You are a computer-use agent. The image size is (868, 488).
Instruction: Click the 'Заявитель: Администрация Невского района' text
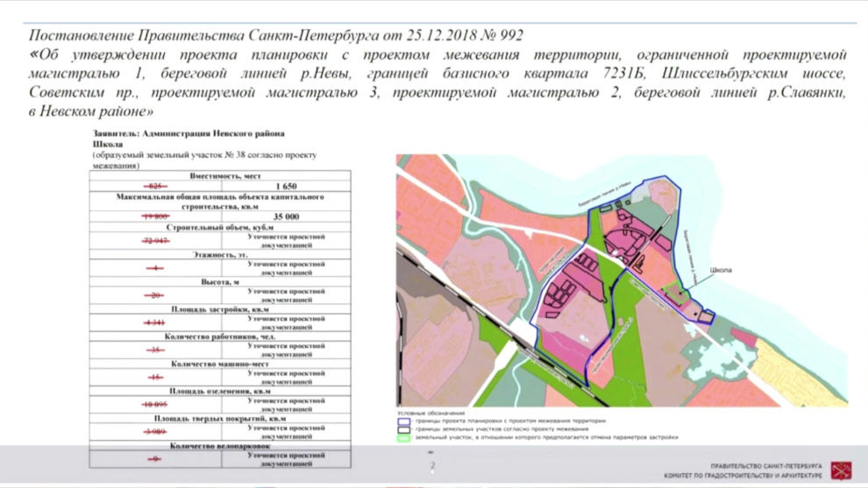pyautogui.click(x=189, y=133)
